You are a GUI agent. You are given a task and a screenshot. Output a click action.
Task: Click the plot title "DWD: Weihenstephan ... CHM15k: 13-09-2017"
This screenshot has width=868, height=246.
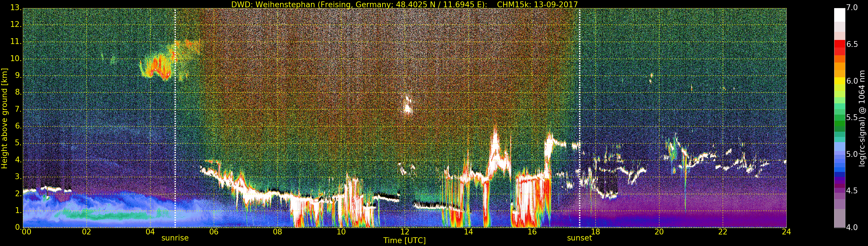coord(404,4)
